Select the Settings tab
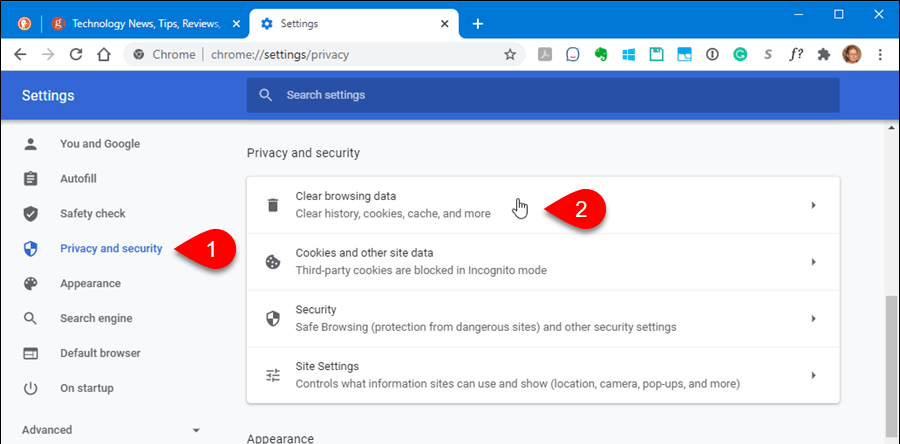 pos(353,24)
